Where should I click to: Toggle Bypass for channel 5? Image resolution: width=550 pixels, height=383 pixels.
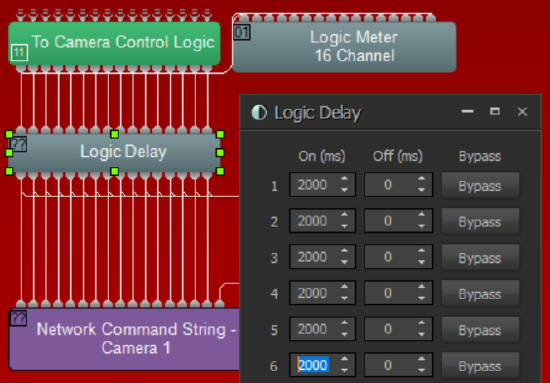coord(480,330)
